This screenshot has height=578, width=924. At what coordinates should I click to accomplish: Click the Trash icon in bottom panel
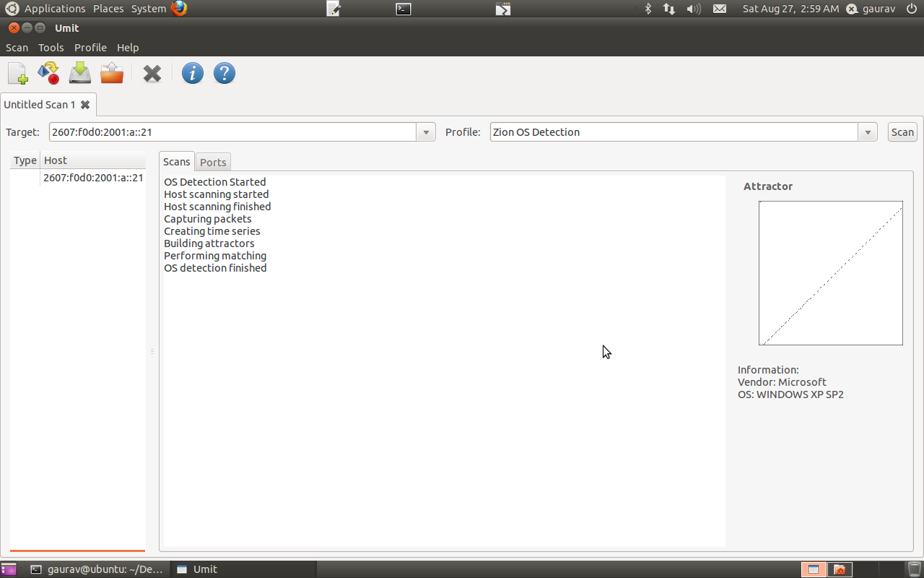point(915,569)
